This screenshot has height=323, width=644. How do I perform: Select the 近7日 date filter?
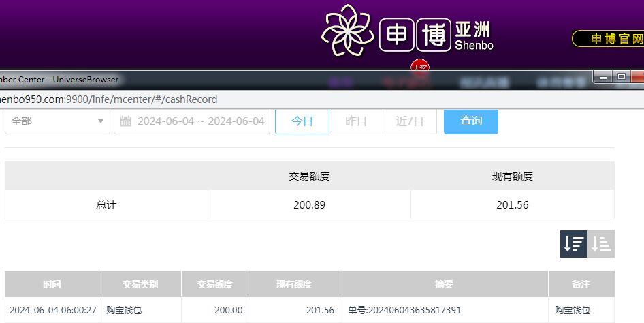410,121
